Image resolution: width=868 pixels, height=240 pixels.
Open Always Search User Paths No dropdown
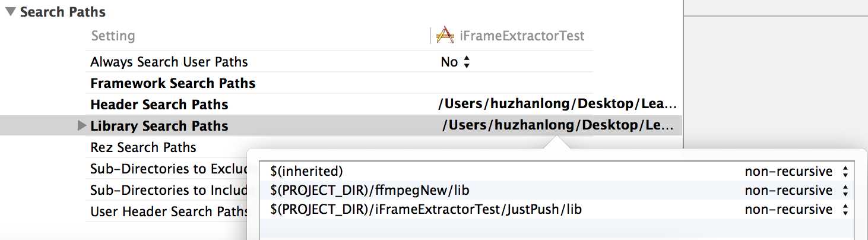pyautogui.click(x=455, y=62)
